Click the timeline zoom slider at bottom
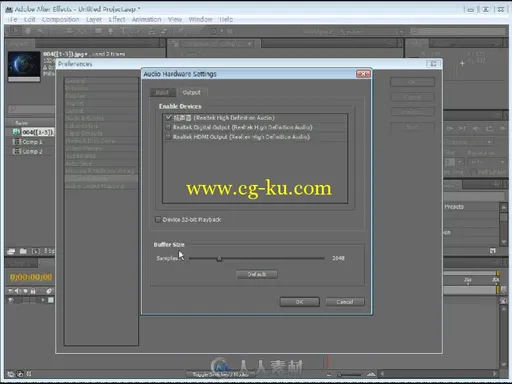Screen dimensions: 512x384 tap(348, 374)
